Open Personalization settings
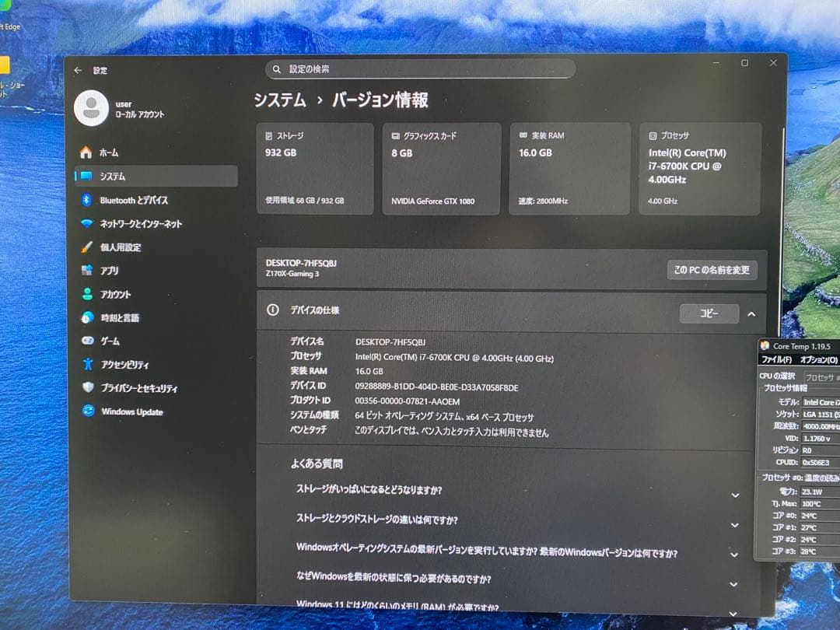 coord(156,247)
